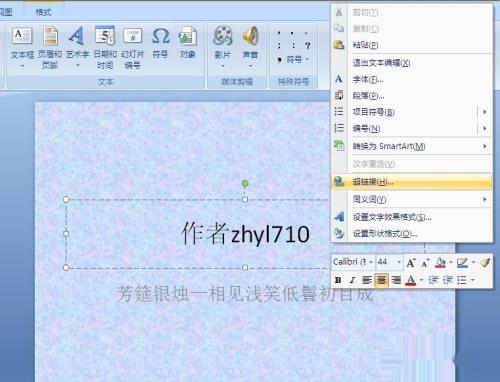
Task: Click rotation handle above text box
Action: 245,184
